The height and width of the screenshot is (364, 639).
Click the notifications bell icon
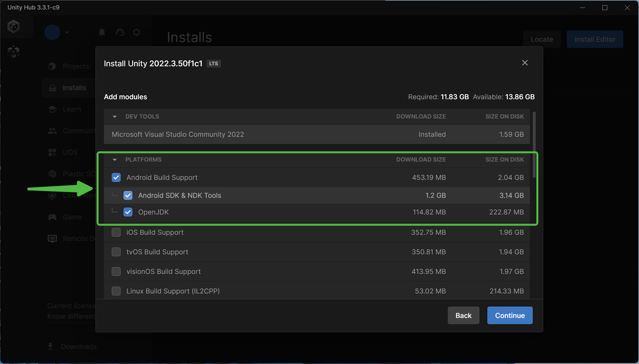(102, 32)
